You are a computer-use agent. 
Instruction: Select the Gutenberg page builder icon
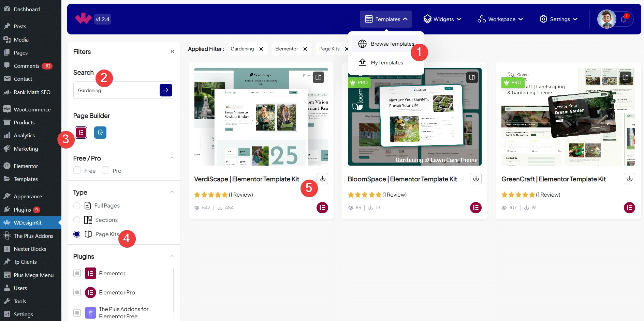coord(100,132)
